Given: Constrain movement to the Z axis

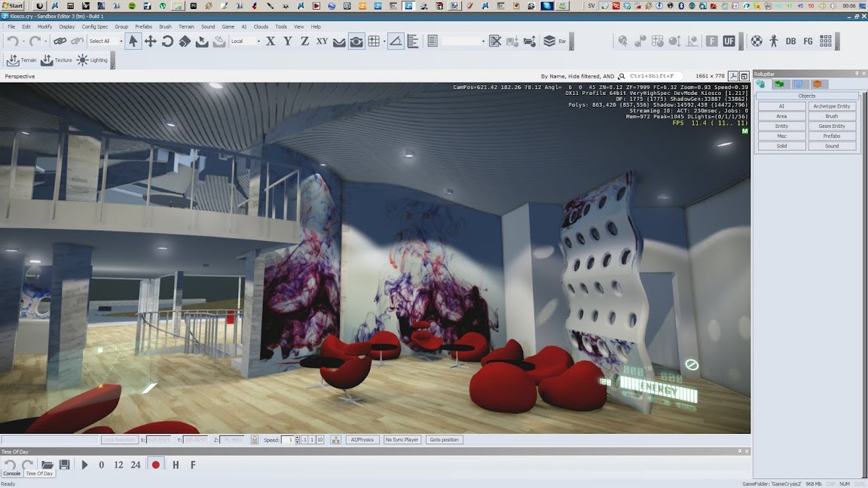Looking at the screenshot, I should coord(304,41).
